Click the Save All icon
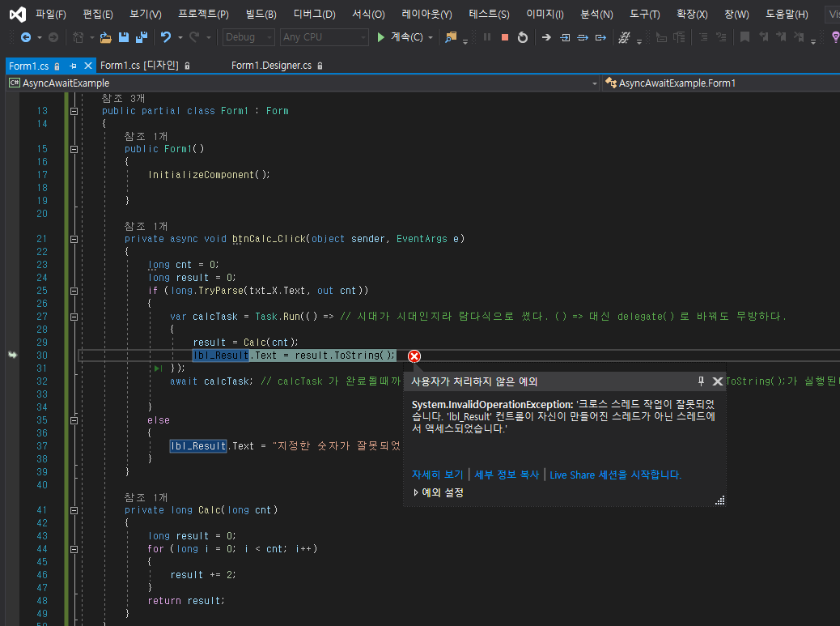 tap(142, 37)
